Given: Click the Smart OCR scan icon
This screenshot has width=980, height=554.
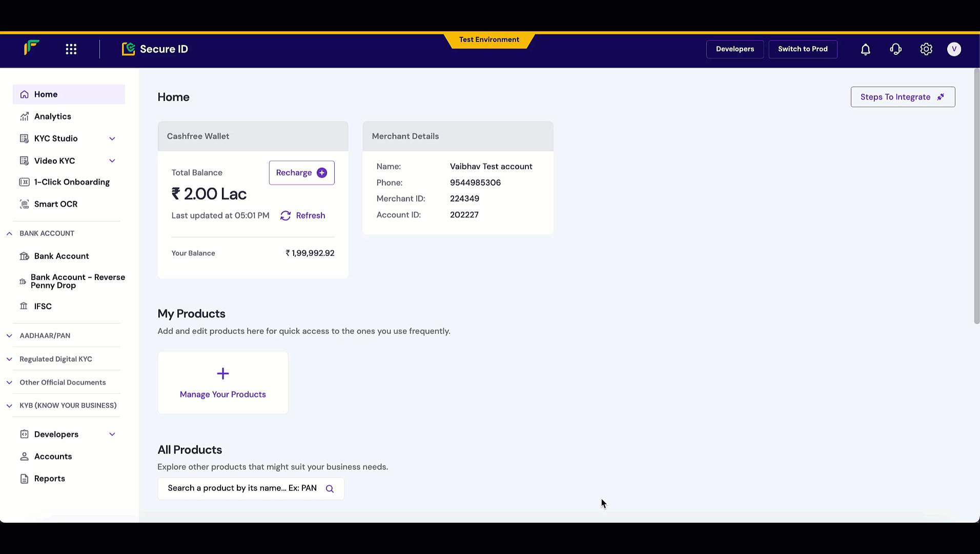Looking at the screenshot, I should click(x=24, y=204).
